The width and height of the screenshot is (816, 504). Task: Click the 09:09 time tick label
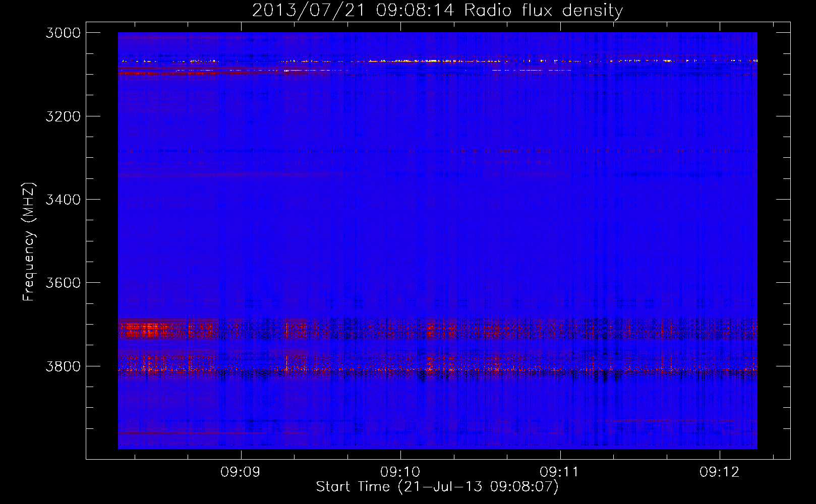[x=241, y=472]
